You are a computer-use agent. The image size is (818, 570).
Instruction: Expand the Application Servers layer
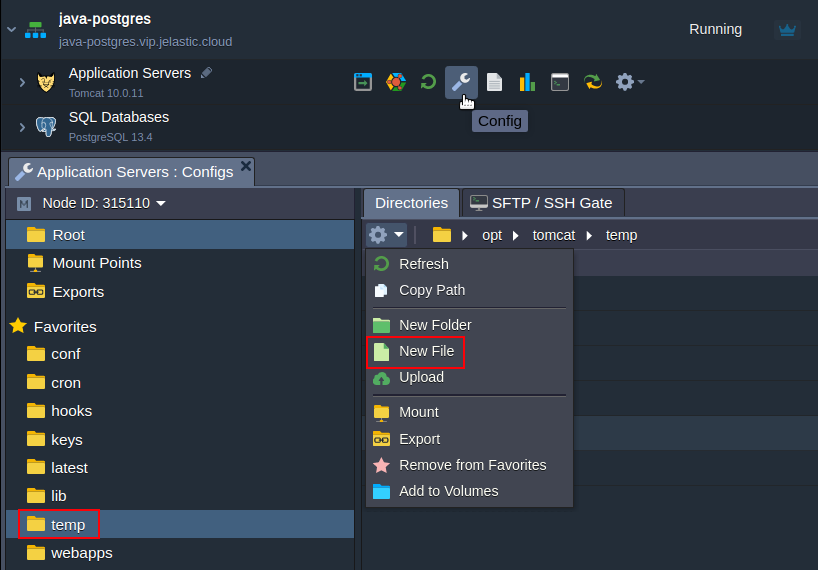[x=22, y=82]
